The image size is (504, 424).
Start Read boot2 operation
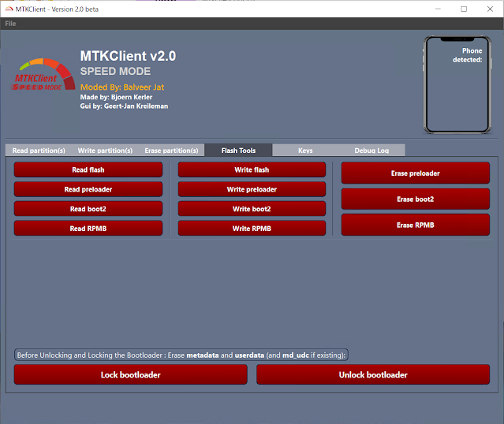pyautogui.click(x=88, y=209)
